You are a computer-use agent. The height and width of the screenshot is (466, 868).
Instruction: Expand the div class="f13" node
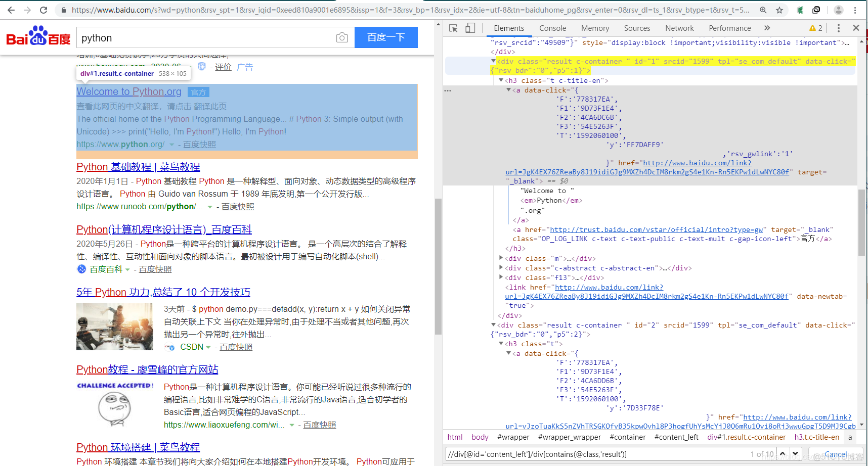tap(501, 277)
